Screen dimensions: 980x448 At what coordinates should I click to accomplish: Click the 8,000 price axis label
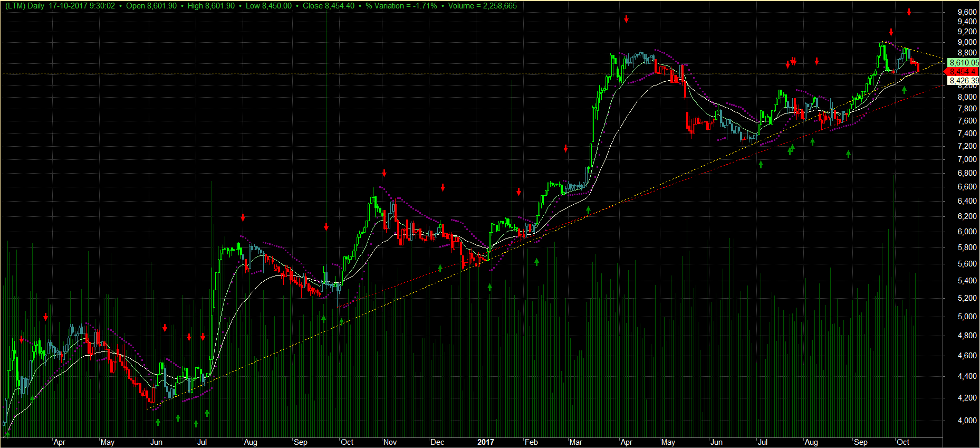click(x=967, y=97)
